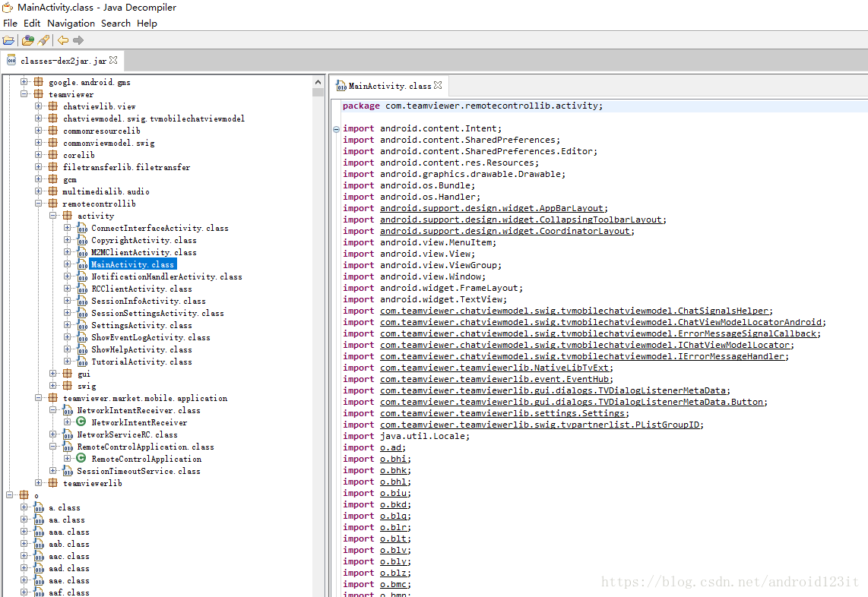Expand the gui package node
The image size is (868, 597).
[52, 374]
